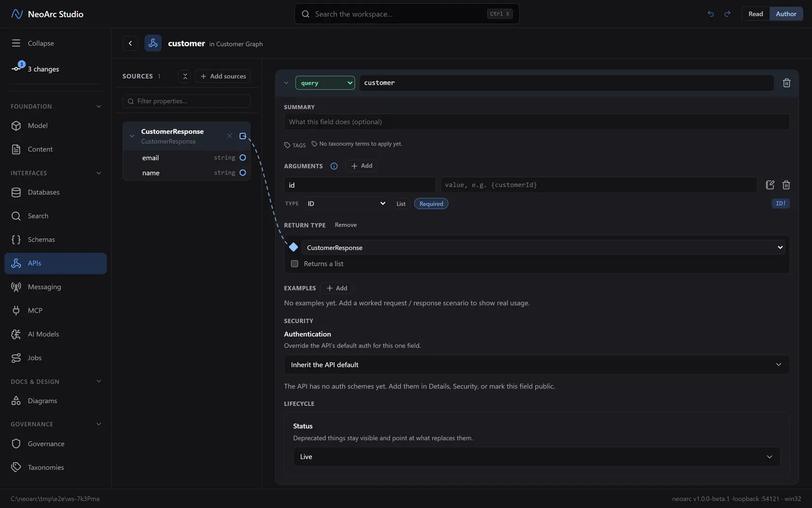Open the Content document icon
Screen dimensions: 812x508
point(16,149)
